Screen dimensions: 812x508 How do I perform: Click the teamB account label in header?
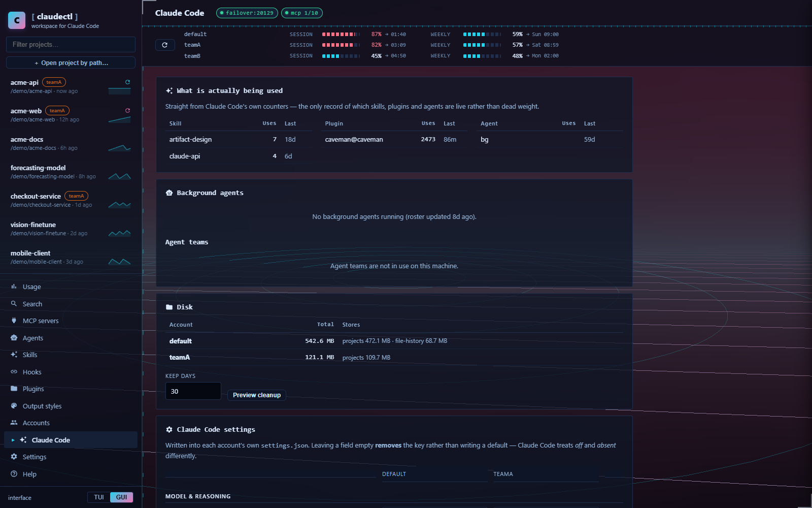pyautogui.click(x=192, y=56)
